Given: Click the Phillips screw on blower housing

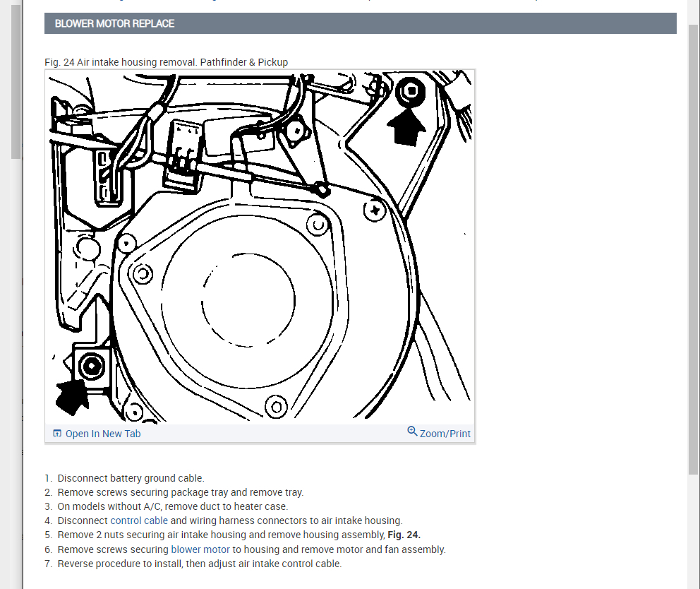Looking at the screenshot, I should coord(375,210).
